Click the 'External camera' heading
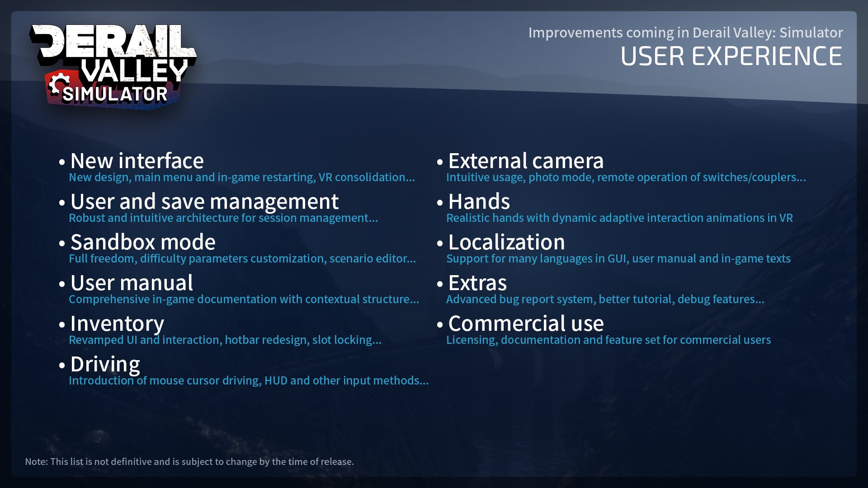This screenshot has height=488, width=868. coord(526,160)
